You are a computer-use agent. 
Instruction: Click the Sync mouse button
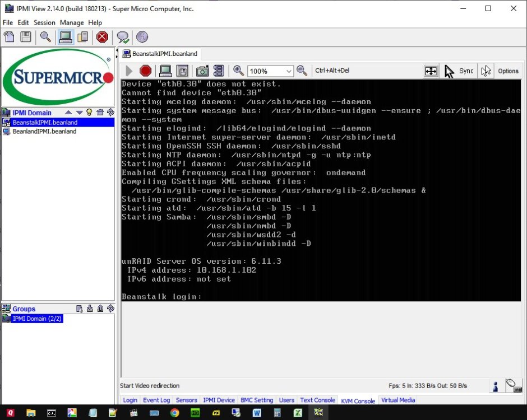[x=466, y=71]
